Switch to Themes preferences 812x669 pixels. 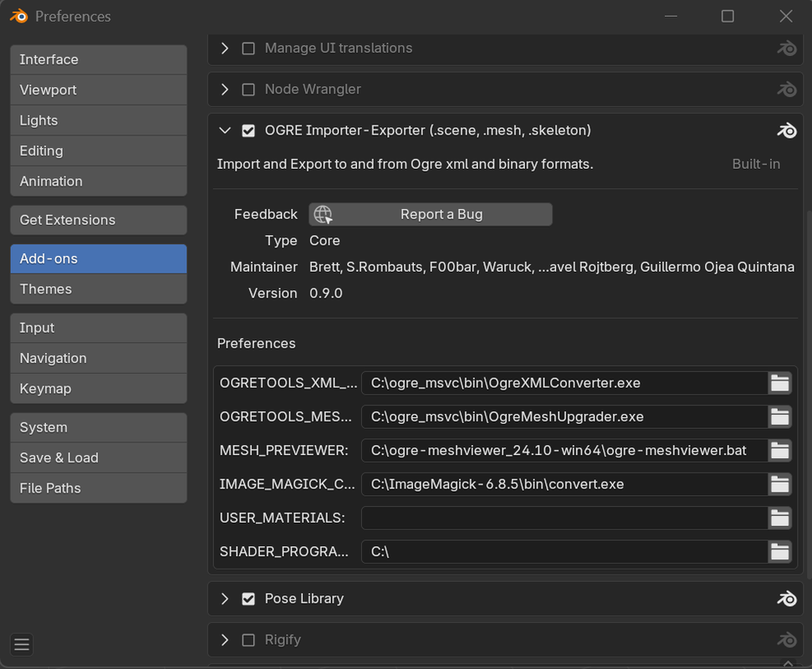[99, 289]
